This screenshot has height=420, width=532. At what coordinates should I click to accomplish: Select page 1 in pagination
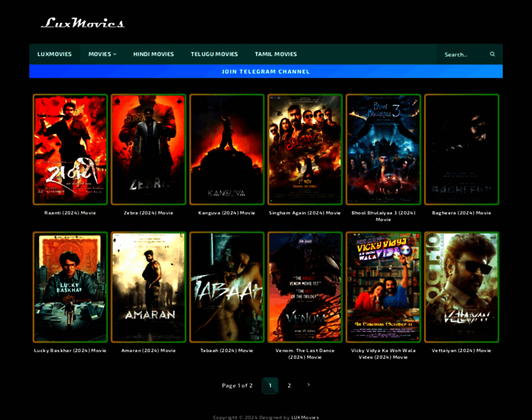click(x=270, y=386)
